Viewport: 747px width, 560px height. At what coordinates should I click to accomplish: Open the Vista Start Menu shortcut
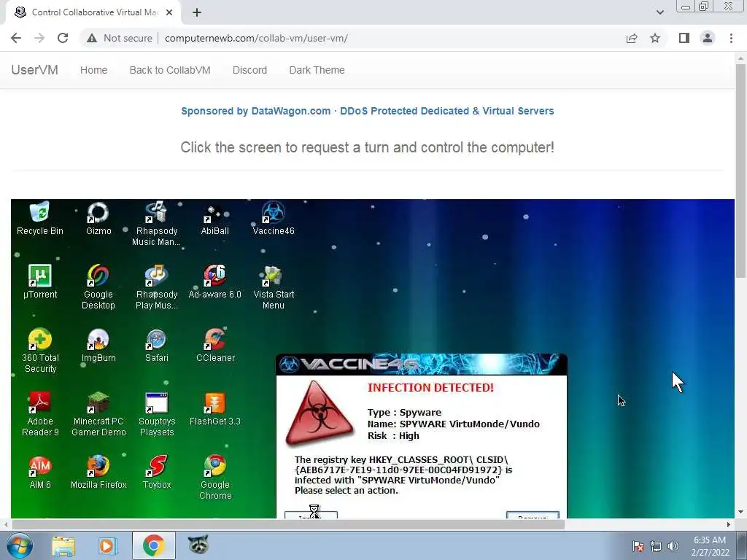tap(274, 287)
